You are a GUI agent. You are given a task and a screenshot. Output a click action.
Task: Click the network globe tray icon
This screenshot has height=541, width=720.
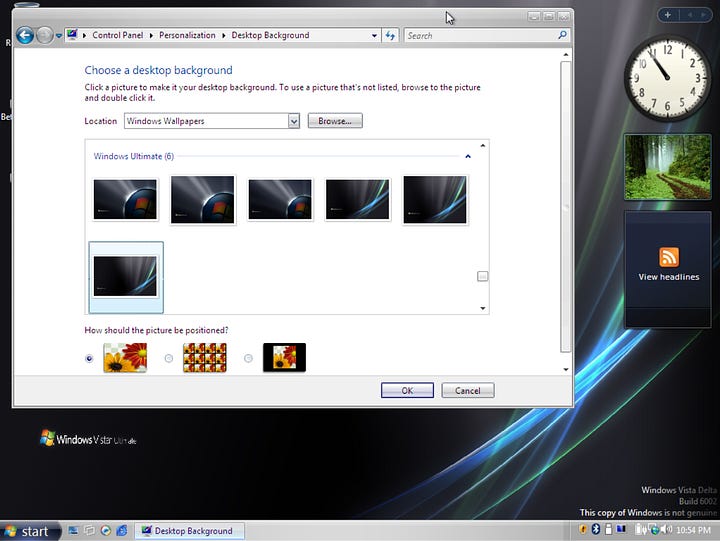pyautogui.click(x=654, y=530)
